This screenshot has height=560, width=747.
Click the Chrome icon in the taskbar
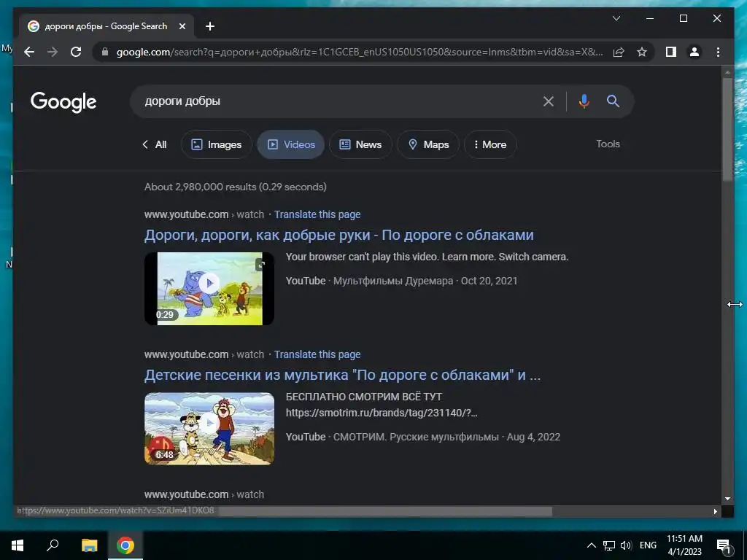click(125, 545)
